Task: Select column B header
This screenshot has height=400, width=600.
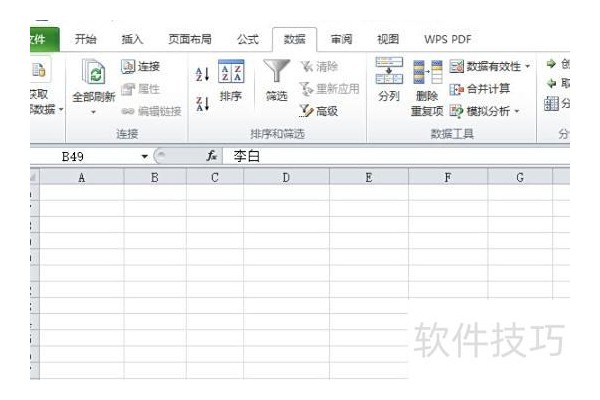Action: [155, 178]
